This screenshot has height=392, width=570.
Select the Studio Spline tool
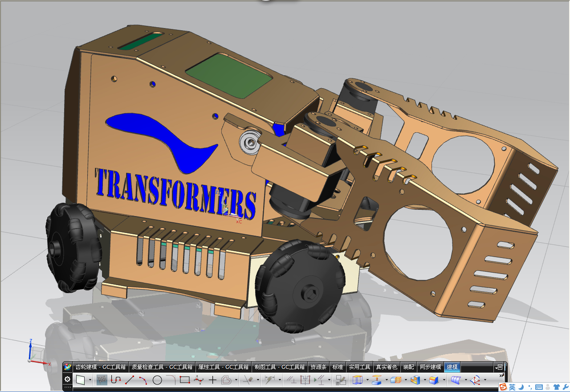[x=199, y=380]
